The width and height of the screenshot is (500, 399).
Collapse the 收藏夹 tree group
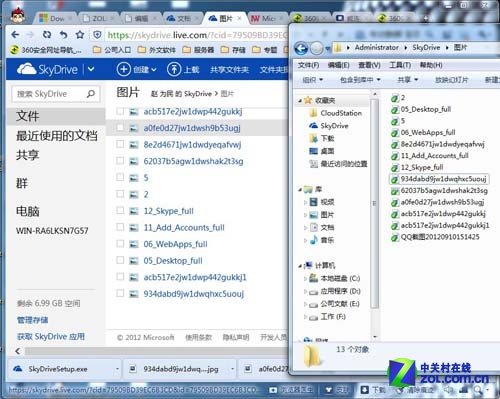coord(300,100)
